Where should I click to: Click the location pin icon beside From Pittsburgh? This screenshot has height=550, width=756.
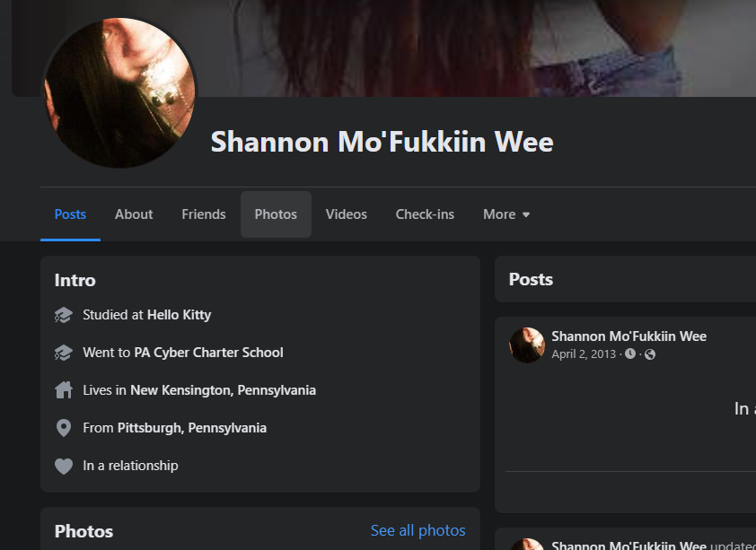pyautogui.click(x=63, y=428)
